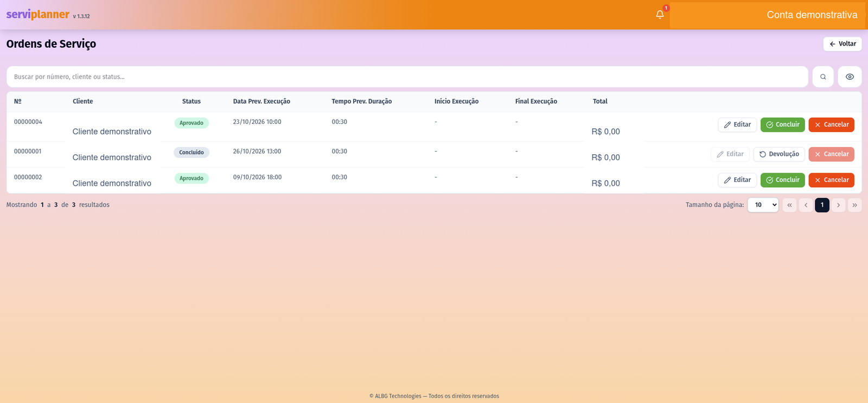Click the magnifier search icon button
This screenshot has height=403, width=868.
point(823,77)
